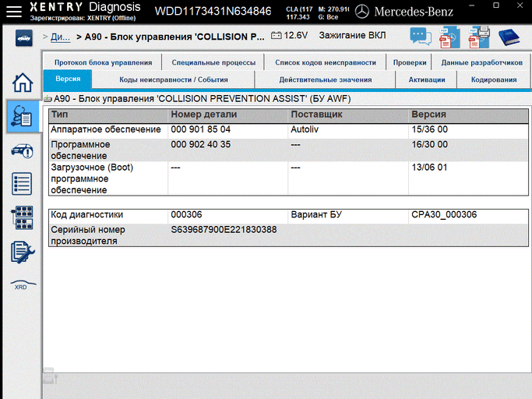Open the vehicle warning quick test icon

[x=23, y=150]
